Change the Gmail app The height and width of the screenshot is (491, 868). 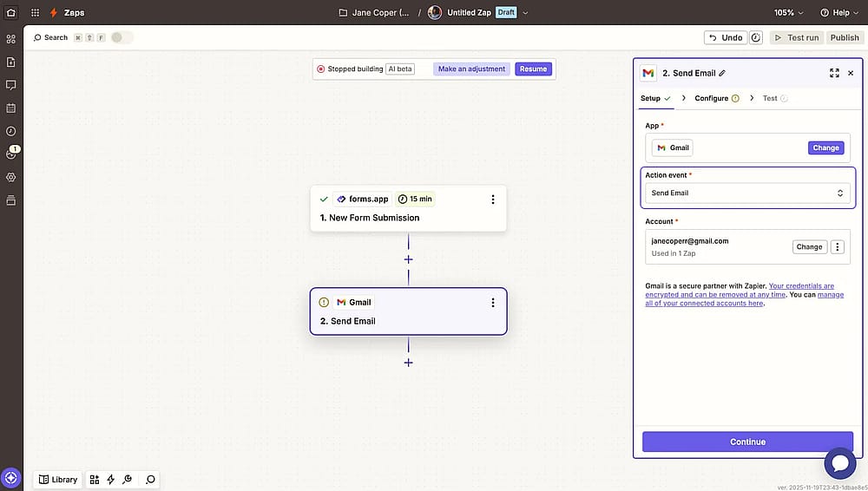point(826,147)
